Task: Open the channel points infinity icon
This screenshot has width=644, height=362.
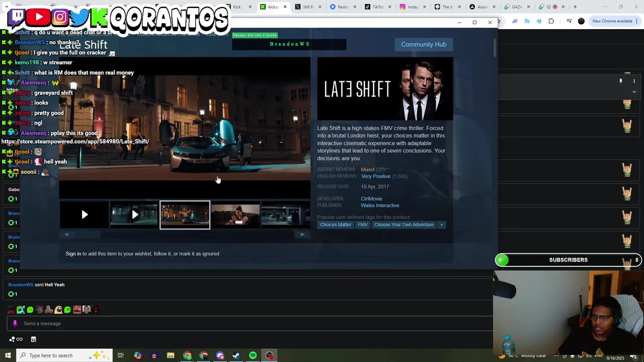Action: (16, 339)
